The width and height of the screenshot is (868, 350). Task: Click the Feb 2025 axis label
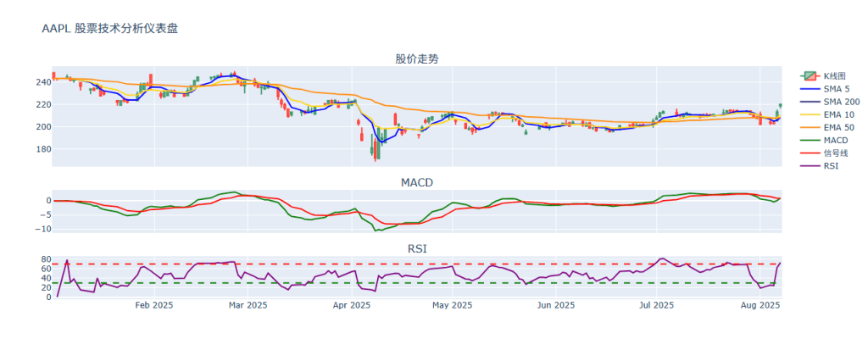pyautogui.click(x=154, y=305)
